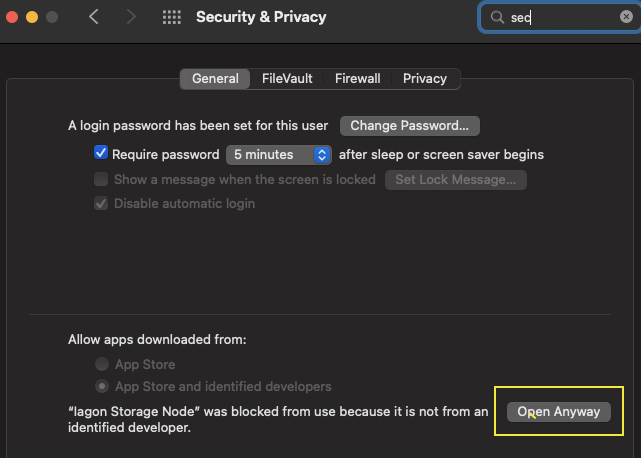Click the Change Password button
The height and width of the screenshot is (458, 641).
click(x=410, y=126)
